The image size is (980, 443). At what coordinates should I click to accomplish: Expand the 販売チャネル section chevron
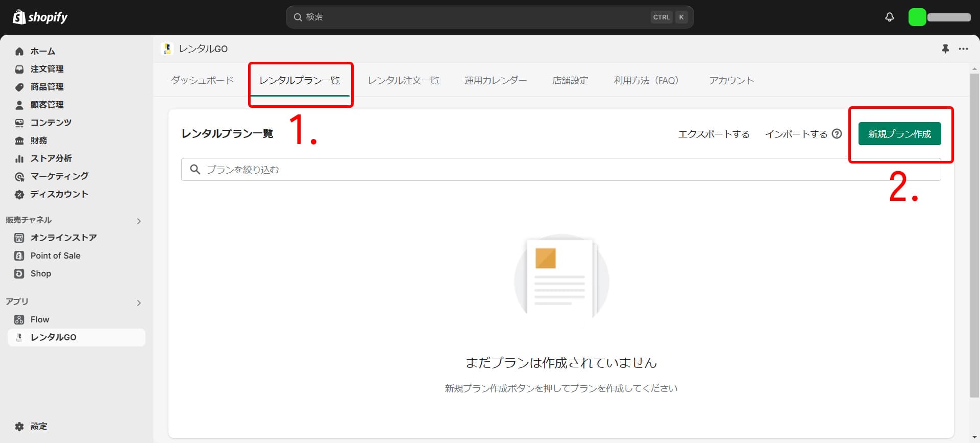(x=139, y=221)
